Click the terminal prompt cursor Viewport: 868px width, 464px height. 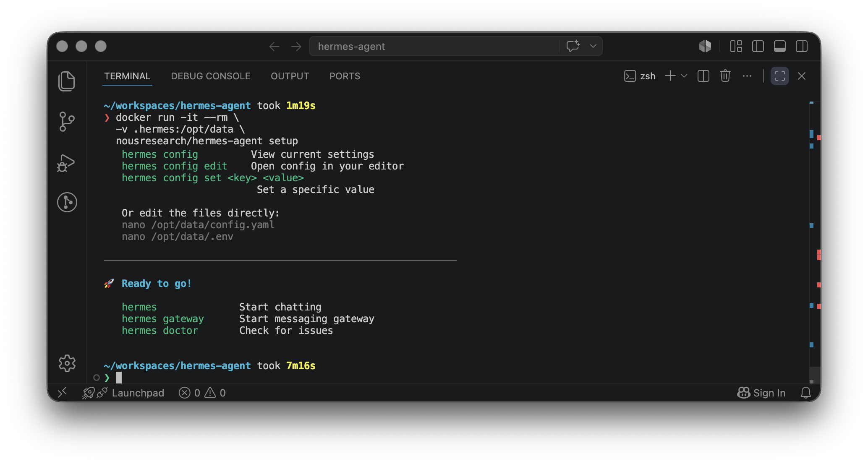(119, 378)
